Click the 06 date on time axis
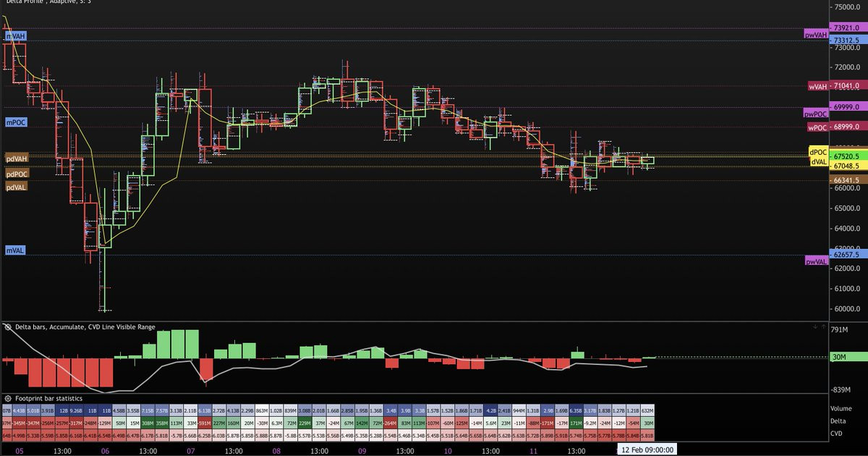Viewport: 868px width, 456px height. tap(105, 450)
